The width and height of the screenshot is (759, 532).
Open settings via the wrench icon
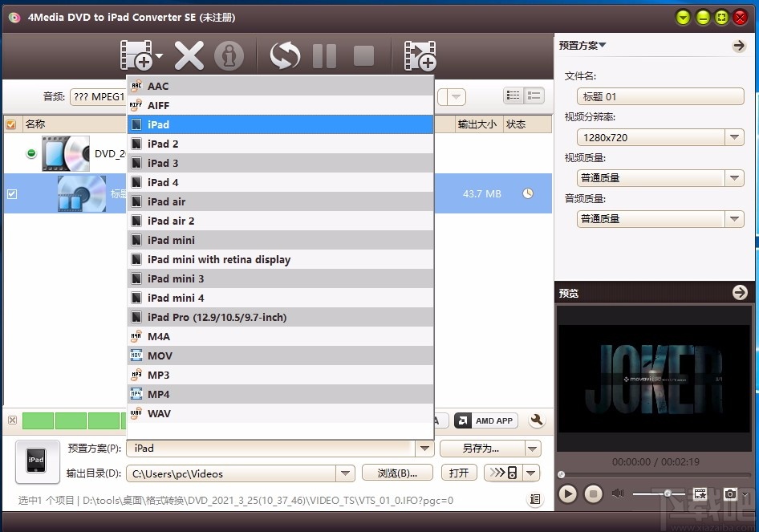536,420
